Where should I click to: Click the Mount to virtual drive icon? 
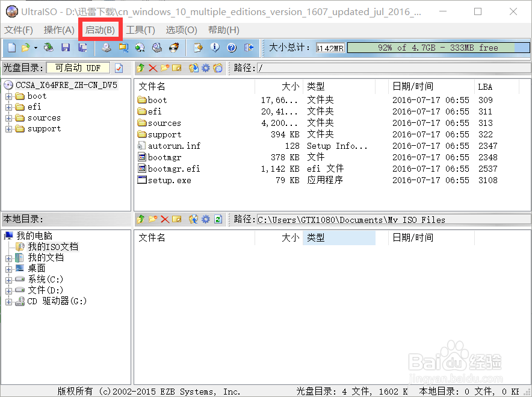156,48
